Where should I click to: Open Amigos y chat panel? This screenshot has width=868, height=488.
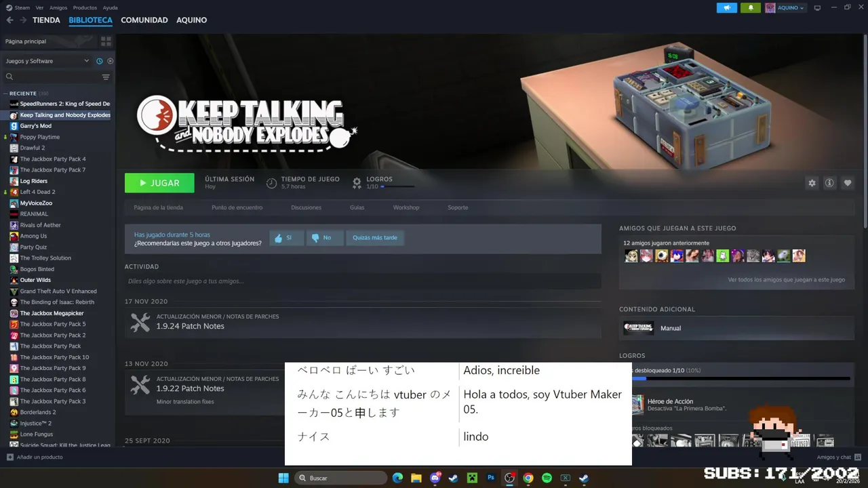coord(839,457)
